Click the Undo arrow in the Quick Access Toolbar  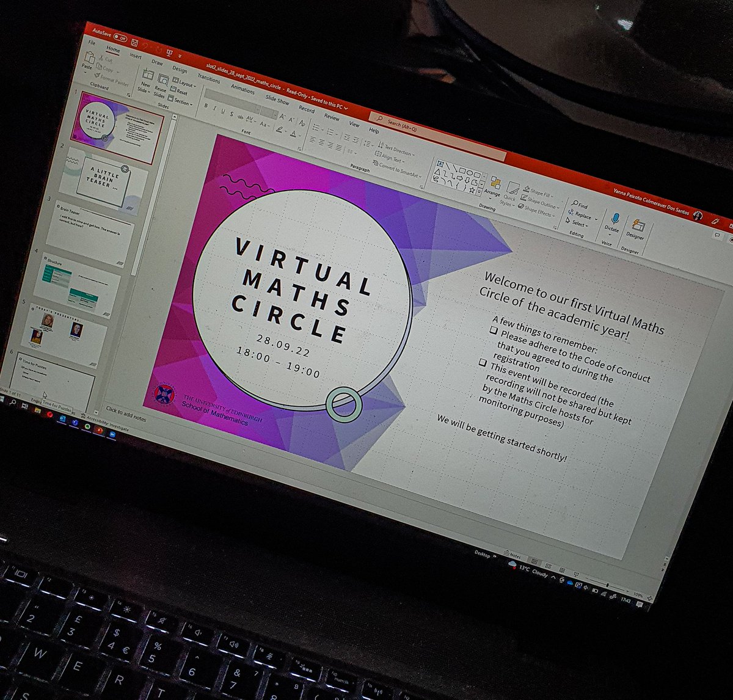pyautogui.click(x=145, y=46)
